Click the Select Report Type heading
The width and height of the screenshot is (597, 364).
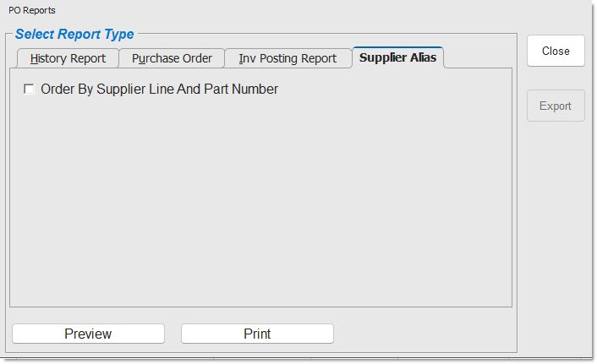(x=74, y=35)
